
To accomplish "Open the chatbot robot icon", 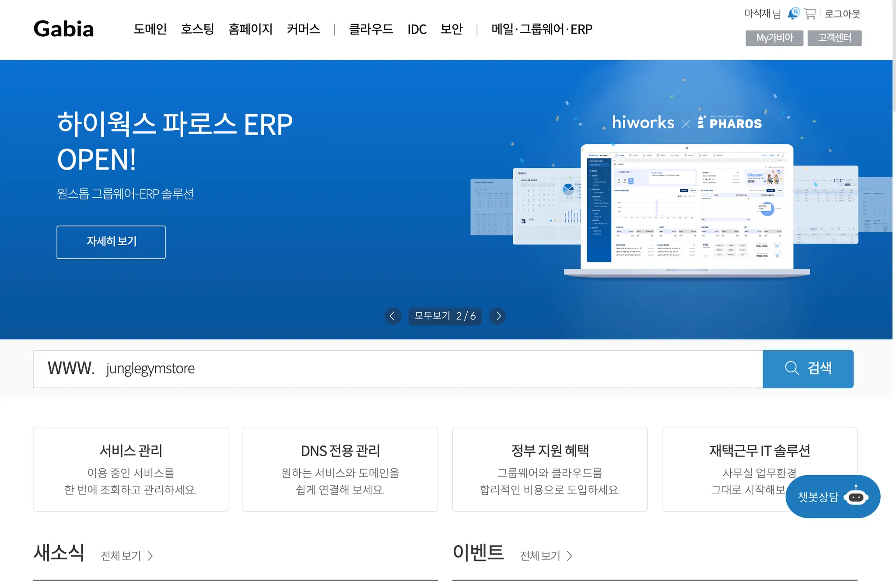I will click(856, 497).
